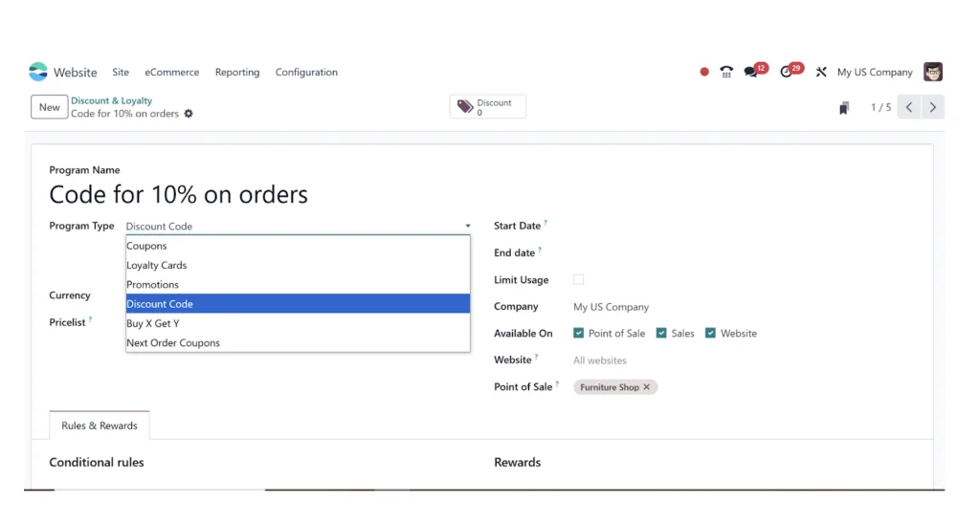
Task: Click the gear icon beside program name
Action: (x=189, y=114)
